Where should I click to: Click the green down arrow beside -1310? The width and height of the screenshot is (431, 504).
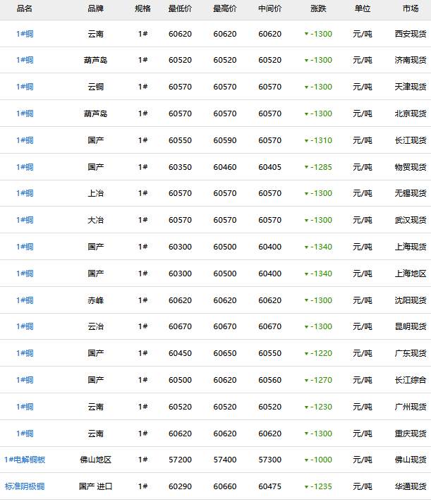306,141
